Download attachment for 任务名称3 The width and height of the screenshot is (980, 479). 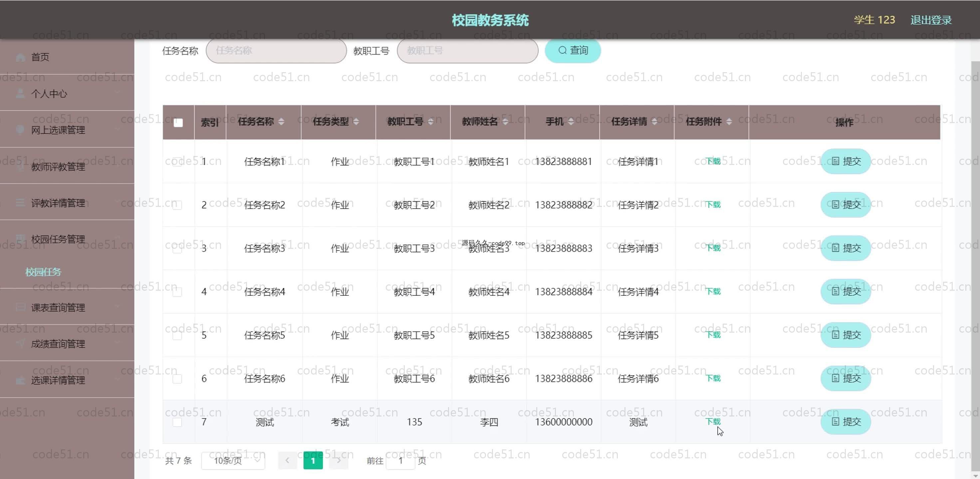tap(713, 248)
